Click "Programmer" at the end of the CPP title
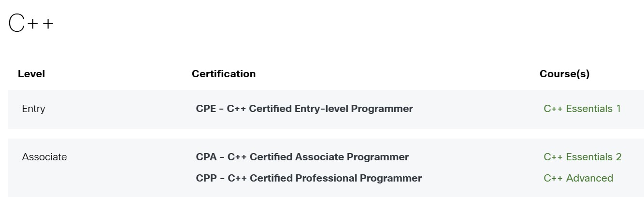 391,178
